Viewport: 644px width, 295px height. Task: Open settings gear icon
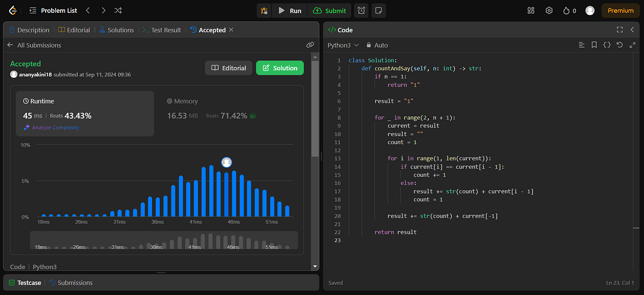pyautogui.click(x=549, y=10)
